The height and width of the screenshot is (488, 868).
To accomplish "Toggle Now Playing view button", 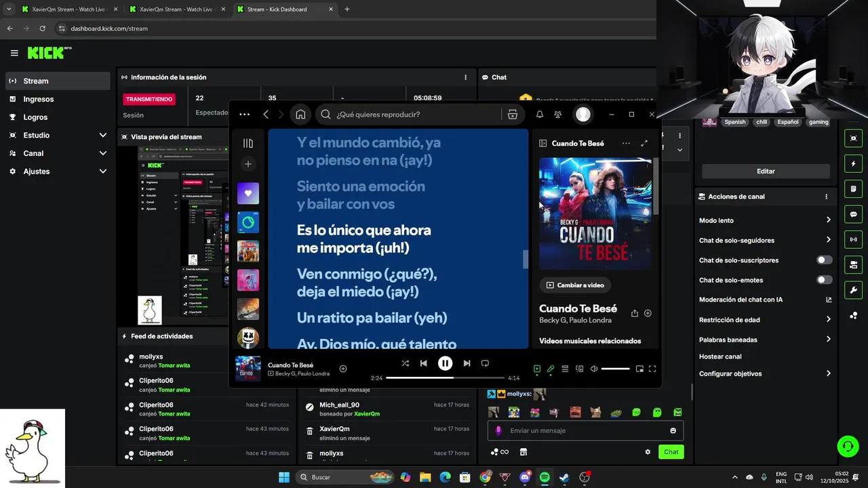I will 536,369.
